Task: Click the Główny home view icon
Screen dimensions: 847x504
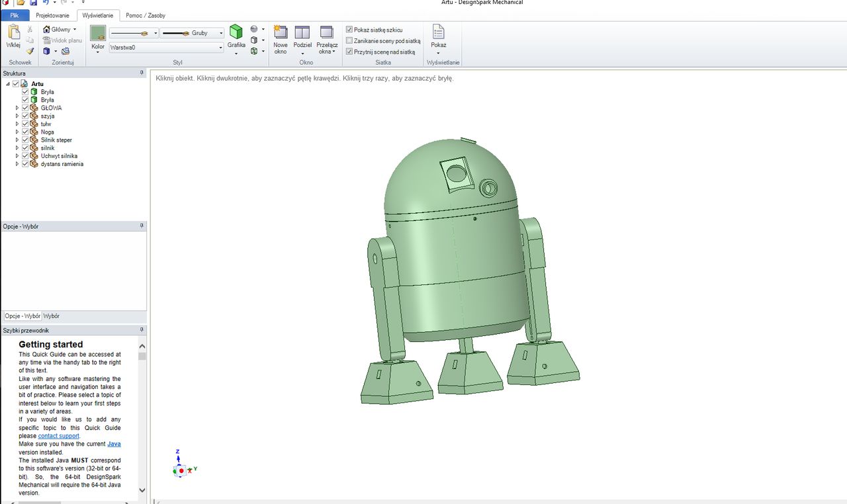Action: [46, 29]
